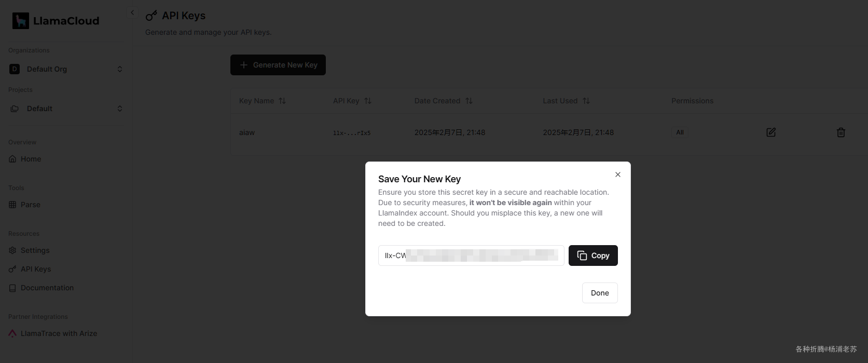Copy the new API key
The height and width of the screenshot is (363, 868).
click(593, 256)
